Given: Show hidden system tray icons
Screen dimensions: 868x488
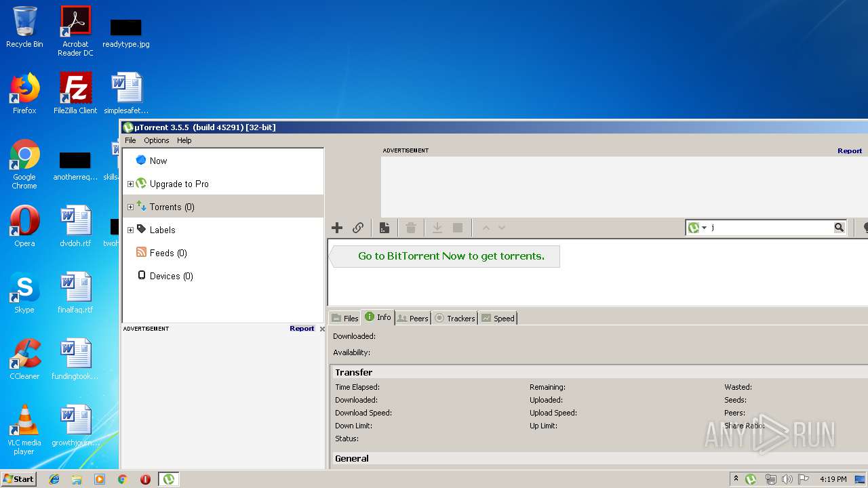Looking at the screenshot, I should click(x=736, y=479).
